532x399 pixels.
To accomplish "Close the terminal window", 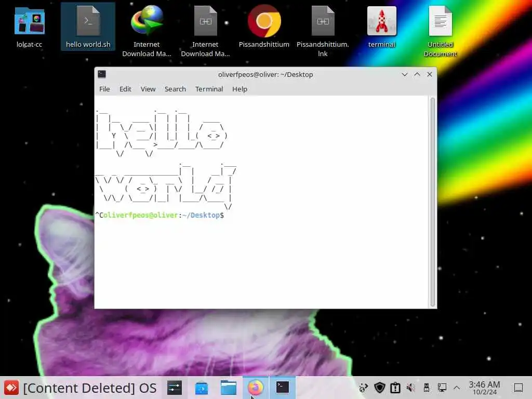I will pyautogui.click(x=430, y=74).
